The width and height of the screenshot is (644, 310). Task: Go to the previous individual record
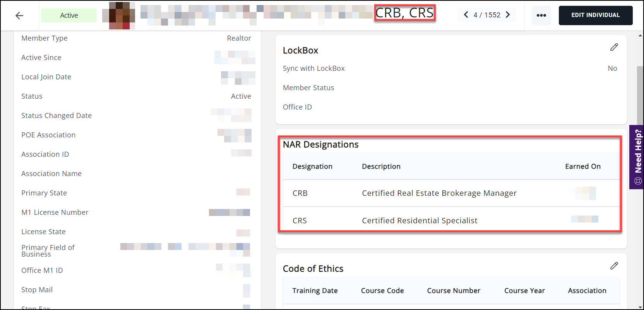pos(466,15)
